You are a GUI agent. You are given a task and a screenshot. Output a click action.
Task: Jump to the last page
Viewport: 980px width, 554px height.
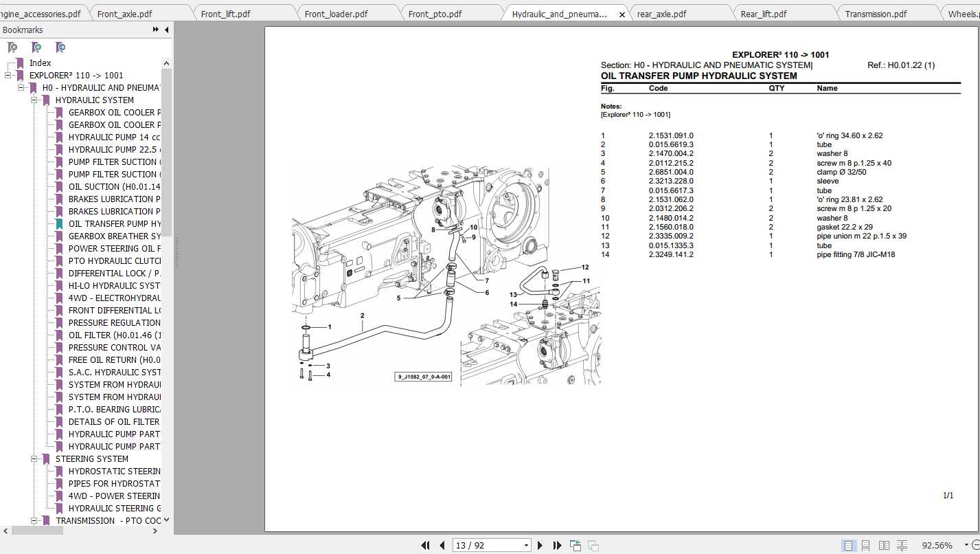(x=557, y=545)
